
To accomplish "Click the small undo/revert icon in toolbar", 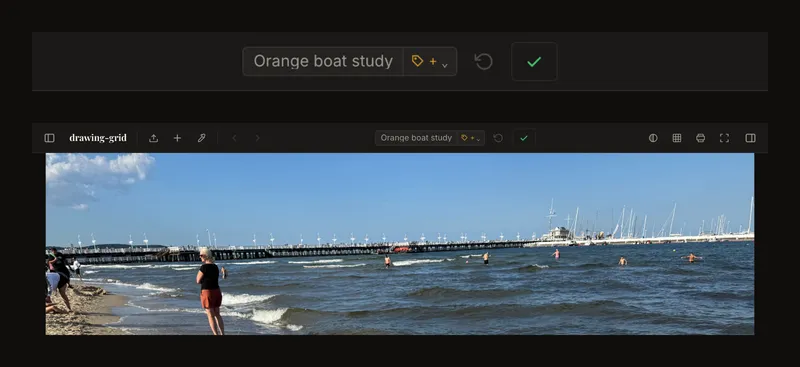I will 498,138.
